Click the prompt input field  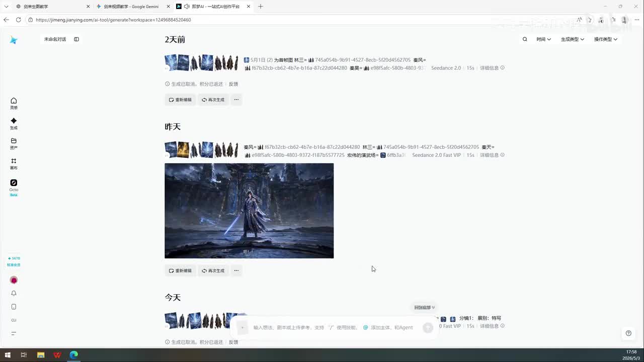332,327
